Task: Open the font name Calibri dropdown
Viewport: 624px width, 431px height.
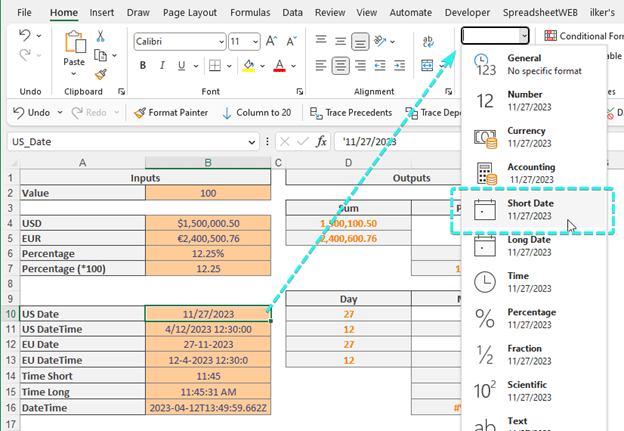Action: (222, 41)
